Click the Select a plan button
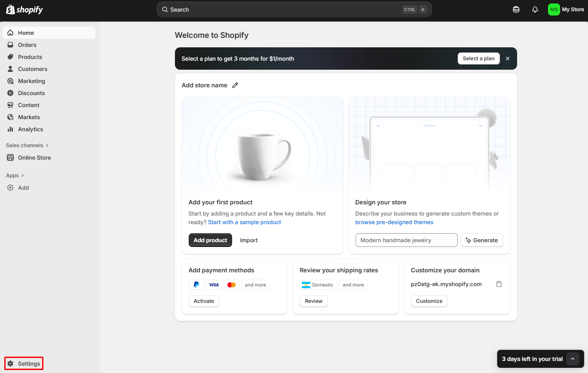This screenshot has height=373, width=588. (478, 59)
